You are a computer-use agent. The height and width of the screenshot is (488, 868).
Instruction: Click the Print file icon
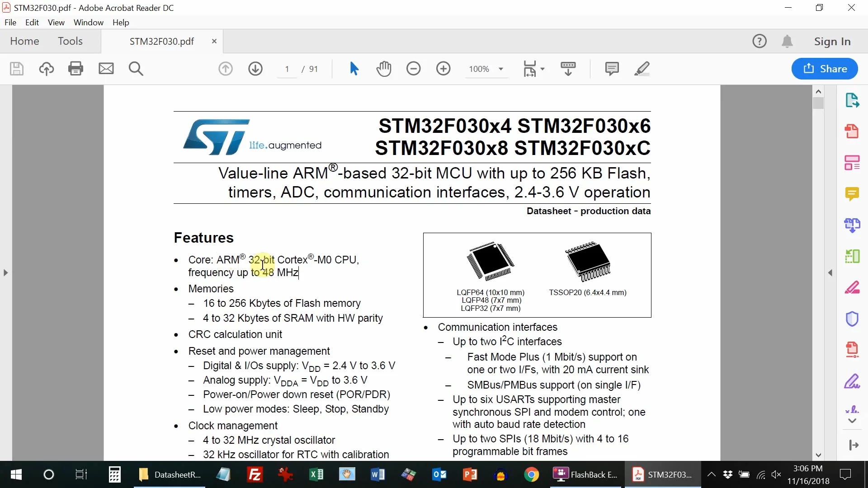pos(75,69)
